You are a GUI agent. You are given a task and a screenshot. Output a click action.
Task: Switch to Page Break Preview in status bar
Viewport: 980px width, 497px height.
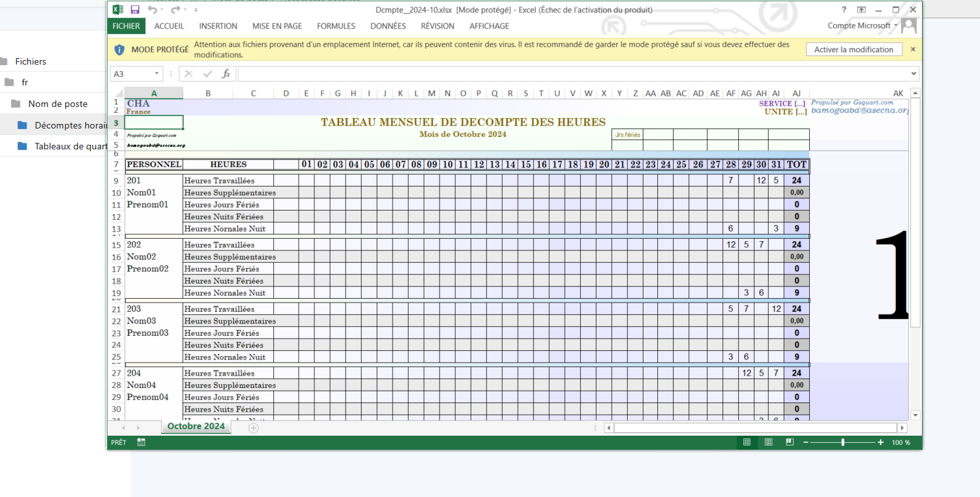[790, 442]
